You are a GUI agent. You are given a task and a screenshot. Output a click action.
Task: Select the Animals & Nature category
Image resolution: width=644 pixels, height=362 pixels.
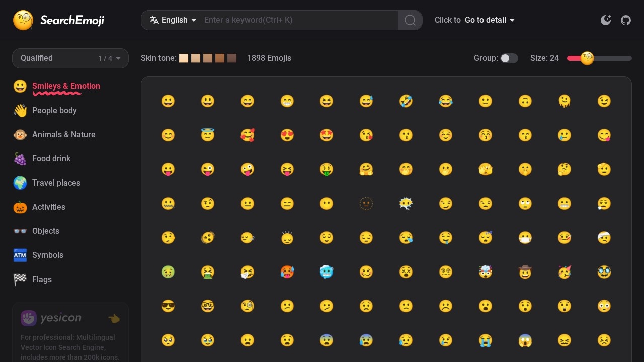click(x=63, y=134)
